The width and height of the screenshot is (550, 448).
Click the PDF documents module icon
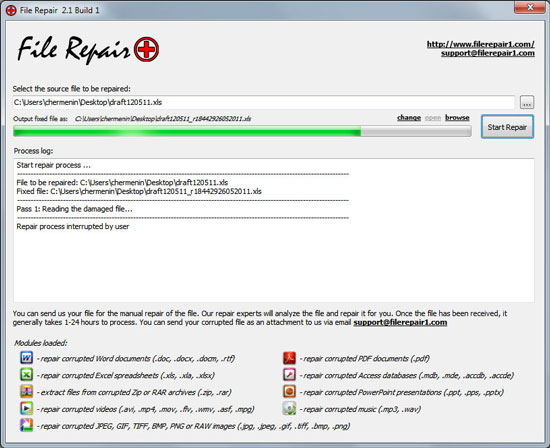point(289,358)
